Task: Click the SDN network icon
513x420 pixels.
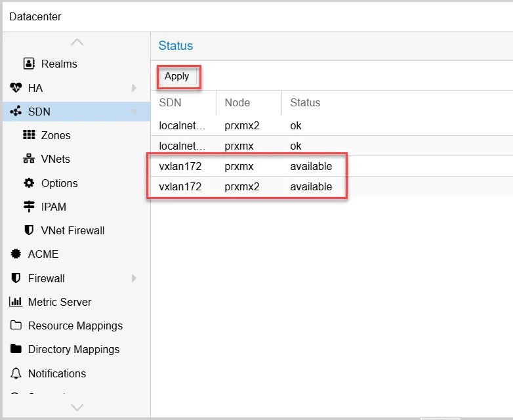Action: pos(16,112)
